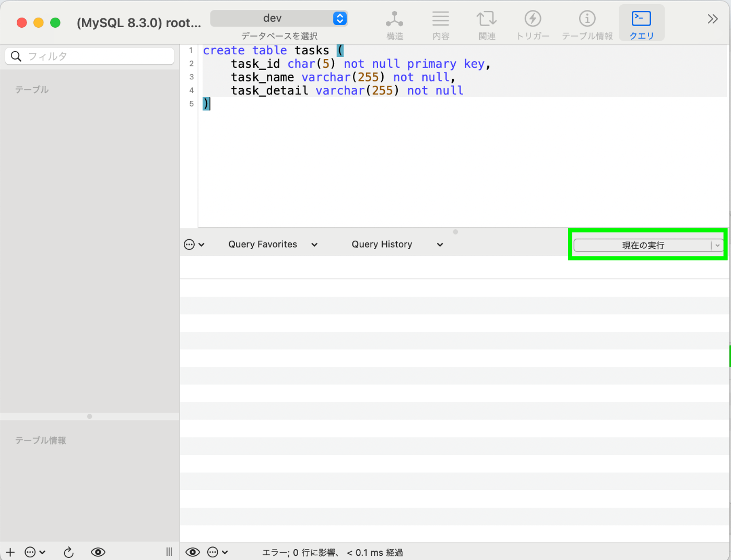Click the テーブル sidebar heading
The width and height of the screenshot is (731, 560).
pos(32,90)
